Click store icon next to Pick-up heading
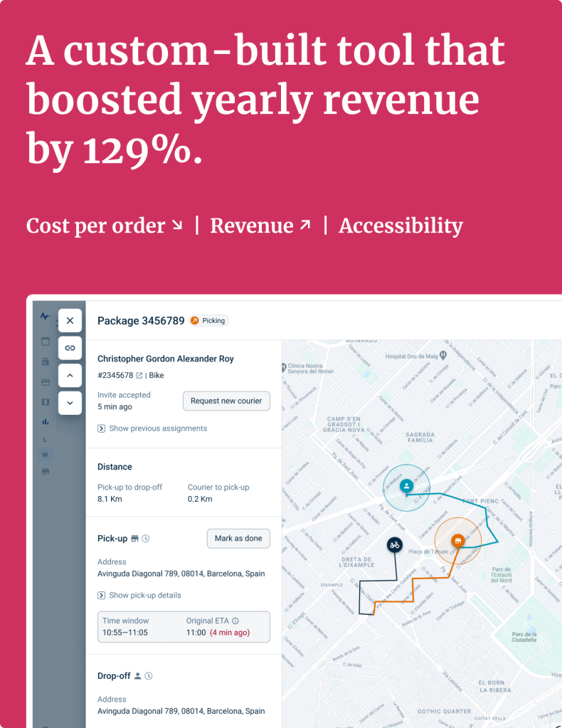This screenshot has width=562, height=728. [x=134, y=539]
